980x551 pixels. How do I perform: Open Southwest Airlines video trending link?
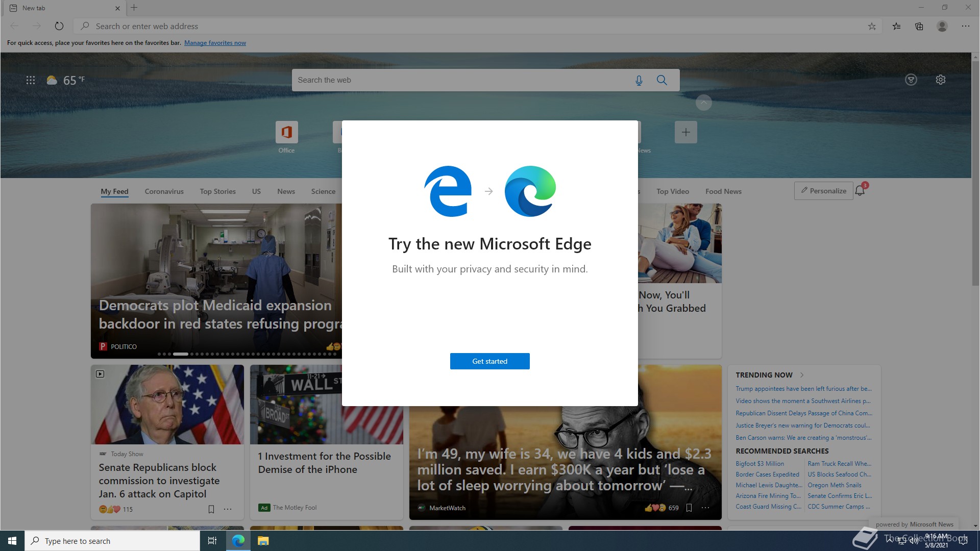tap(803, 401)
